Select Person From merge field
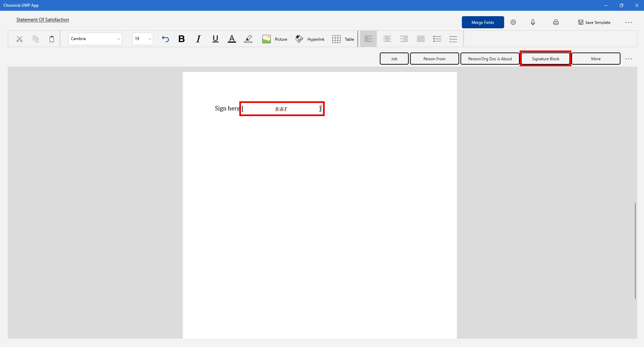644x347 pixels. pyautogui.click(x=434, y=59)
